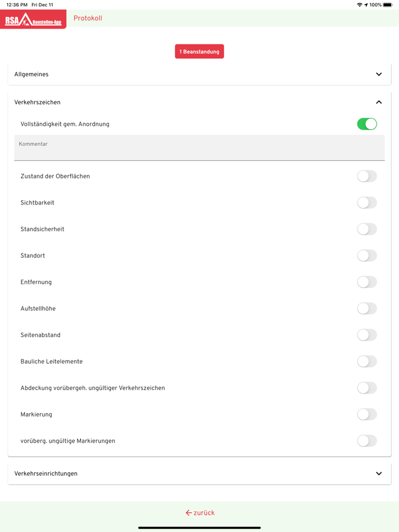Turn on the Sichtbarkeit switch

click(367, 203)
